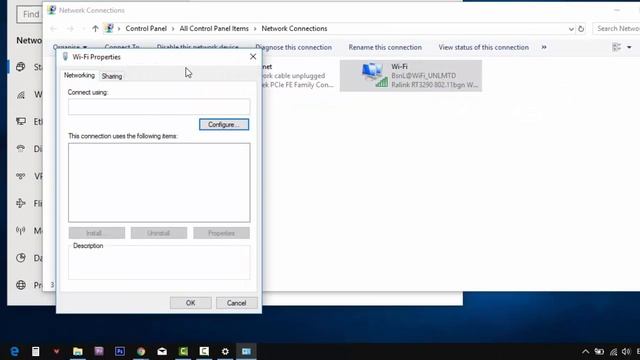Open the view options dropdown arrow
640x360 pixels.
tap(629, 47)
